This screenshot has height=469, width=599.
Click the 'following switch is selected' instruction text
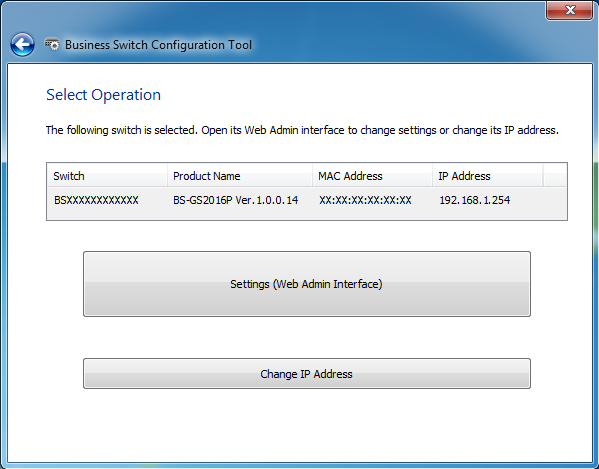[x=302, y=130]
